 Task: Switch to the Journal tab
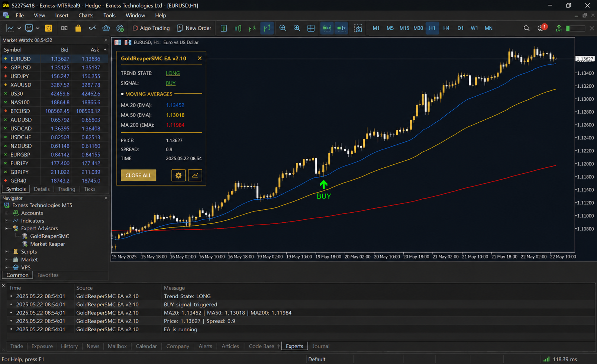[321, 346]
